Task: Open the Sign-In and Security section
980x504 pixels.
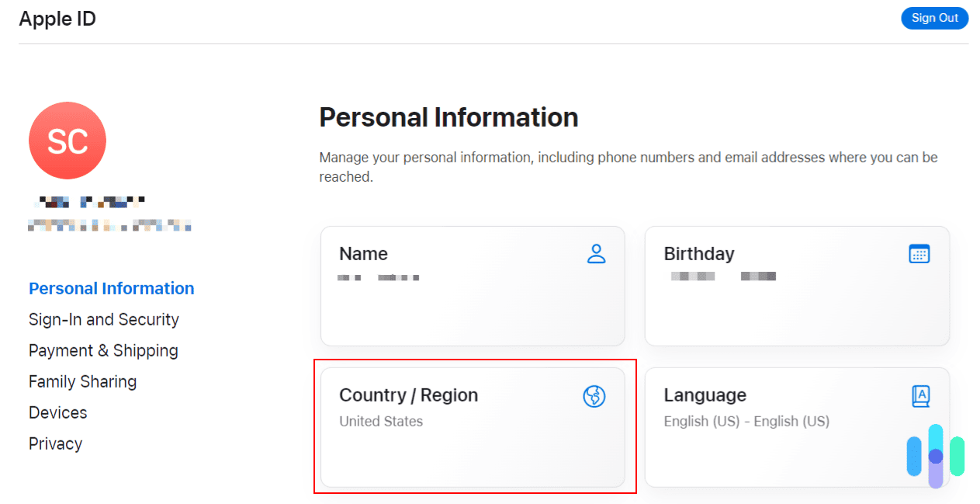Action: pos(103,319)
